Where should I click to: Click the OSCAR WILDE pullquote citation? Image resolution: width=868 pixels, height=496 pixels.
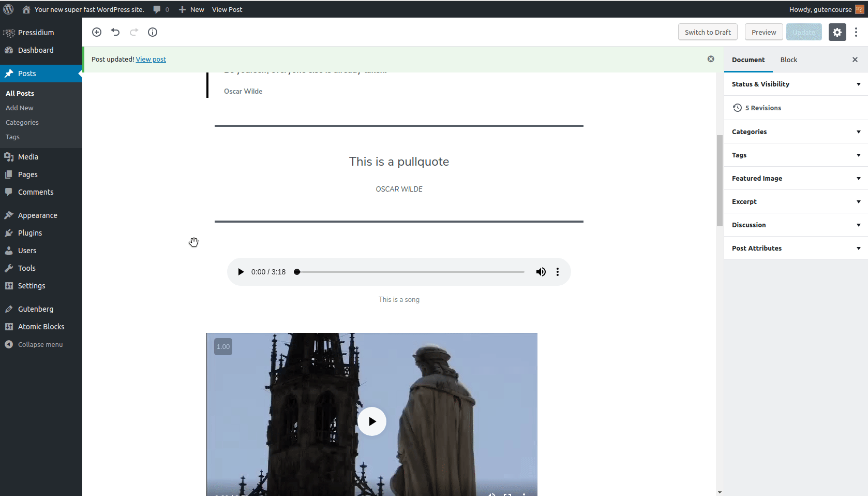[399, 189]
